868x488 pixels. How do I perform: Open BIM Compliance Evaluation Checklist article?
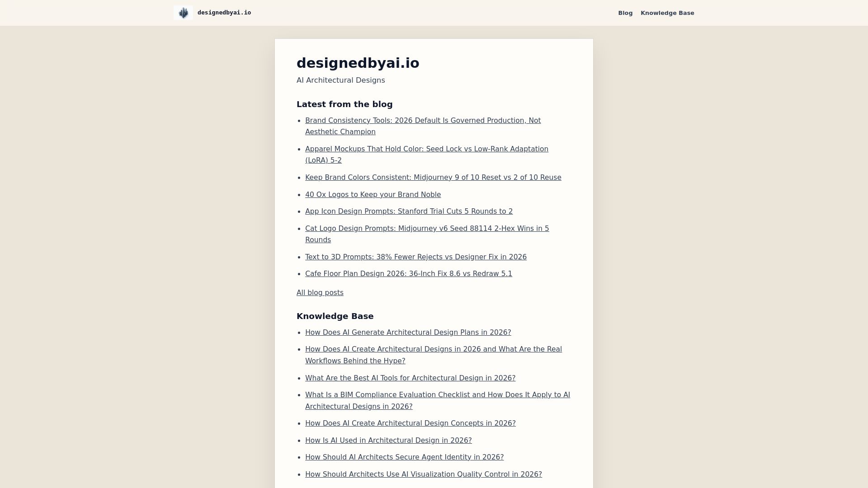tap(438, 401)
